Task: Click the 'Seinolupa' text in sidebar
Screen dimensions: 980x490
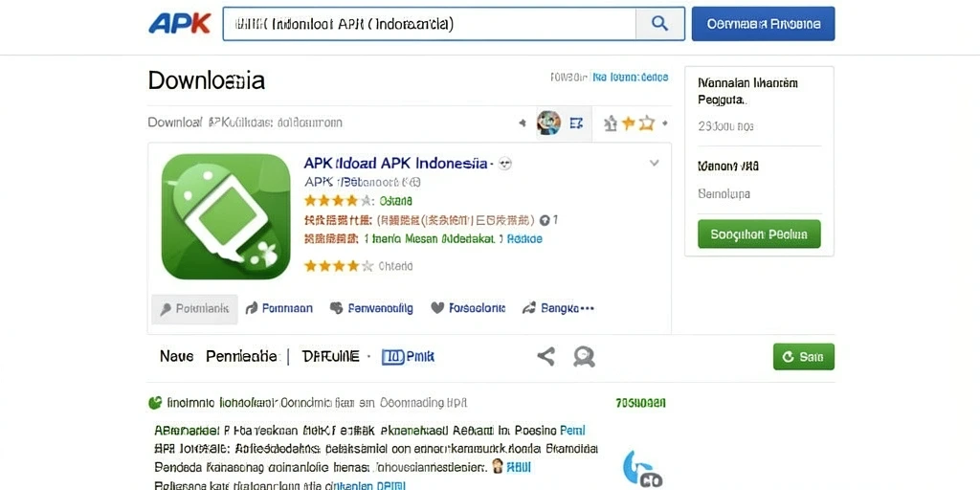Action: tap(724, 194)
